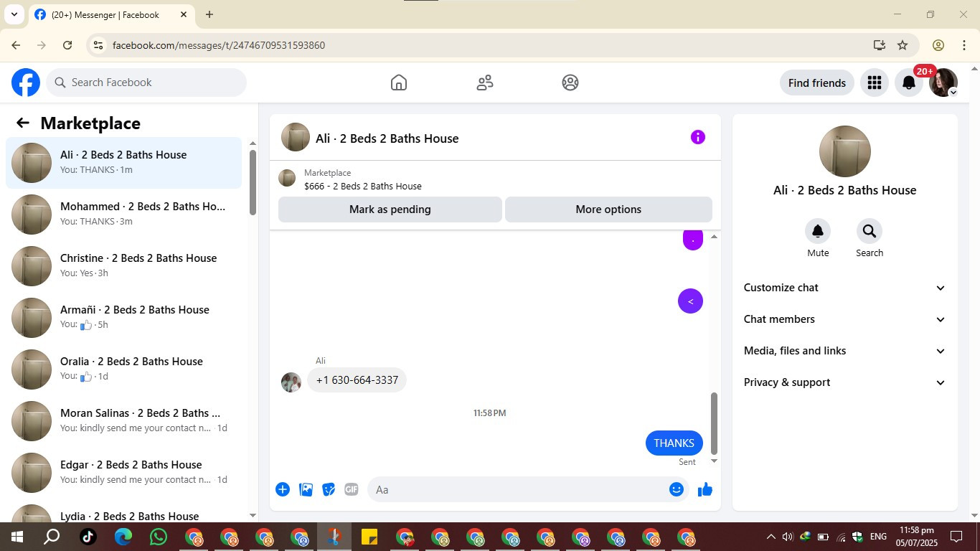Expand Privacy & support section
The height and width of the screenshot is (551, 980).
[x=845, y=382]
